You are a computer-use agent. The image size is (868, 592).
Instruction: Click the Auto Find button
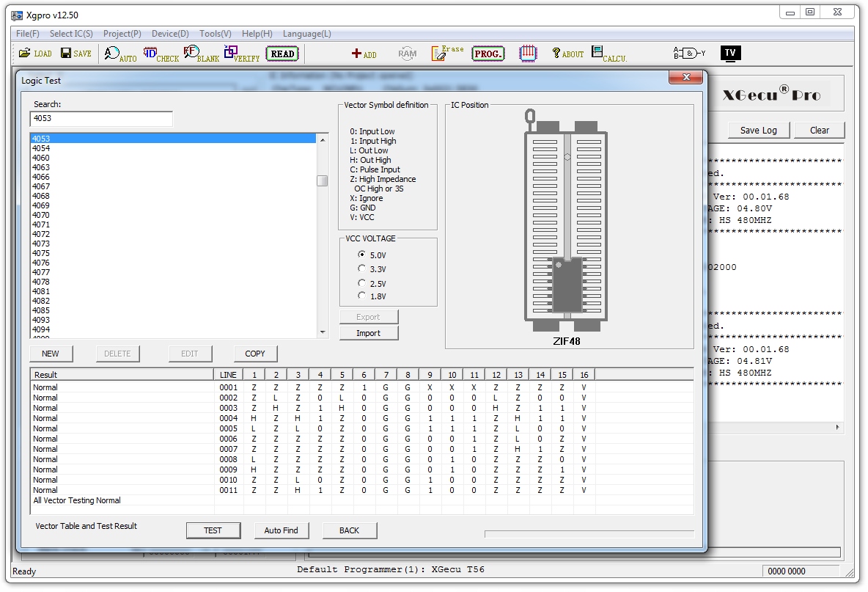[x=282, y=530]
